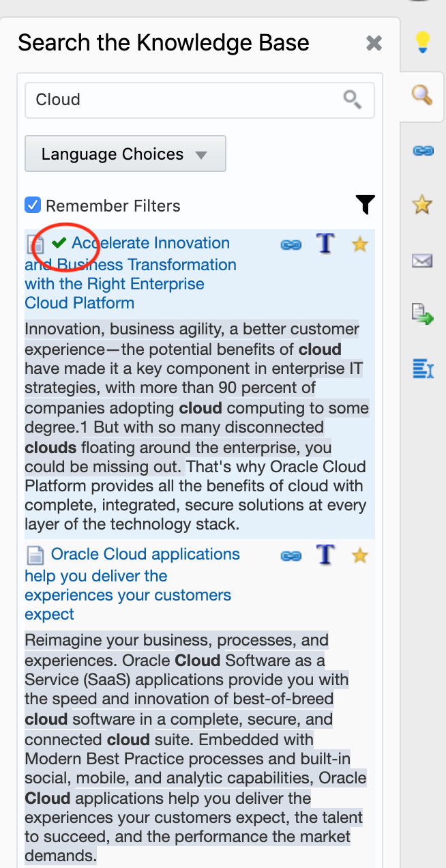446x868 pixels.
Task: Toggle the Remember Filters checkbox
Action: pyautogui.click(x=33, y=205)
